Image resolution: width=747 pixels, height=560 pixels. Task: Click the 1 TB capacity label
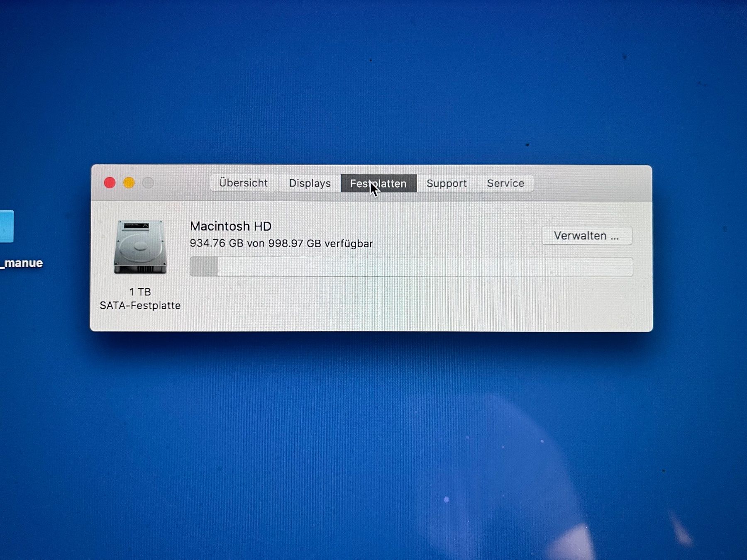[x=140, y=292]
